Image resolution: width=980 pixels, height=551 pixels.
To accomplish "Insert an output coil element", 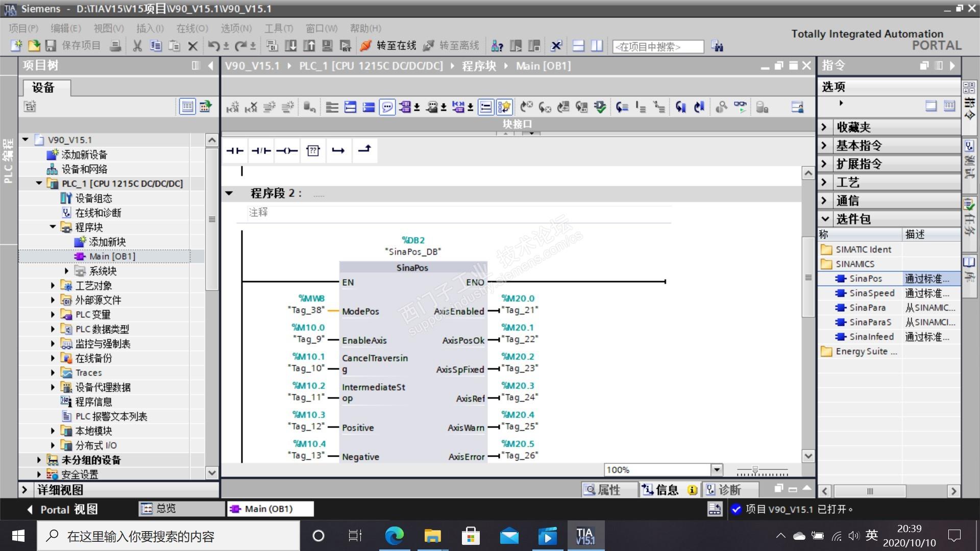I will pos(287,151).
